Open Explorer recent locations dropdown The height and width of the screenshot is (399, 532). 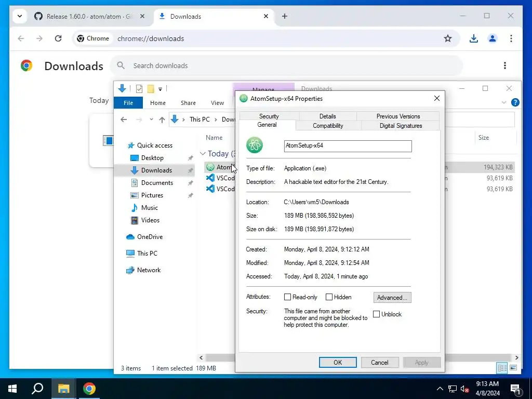[x=151, y=119]
